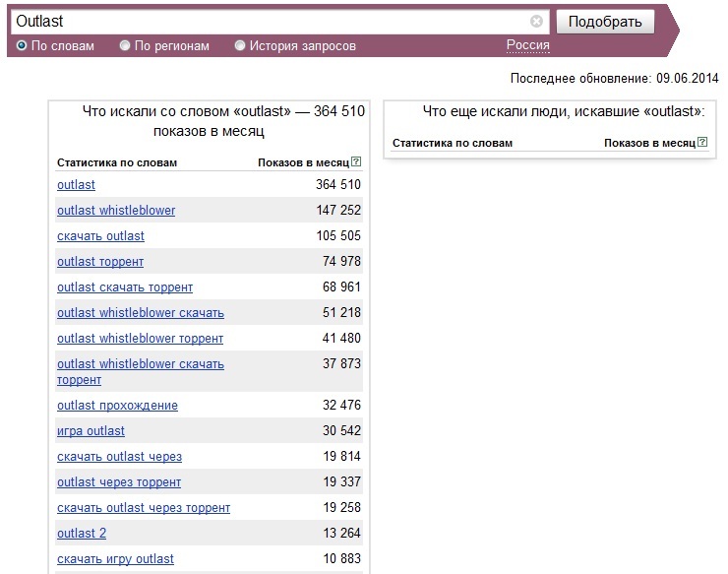Open the 'игра outlast' link
The image size is (728, 574).
click(x=91, y=431)
